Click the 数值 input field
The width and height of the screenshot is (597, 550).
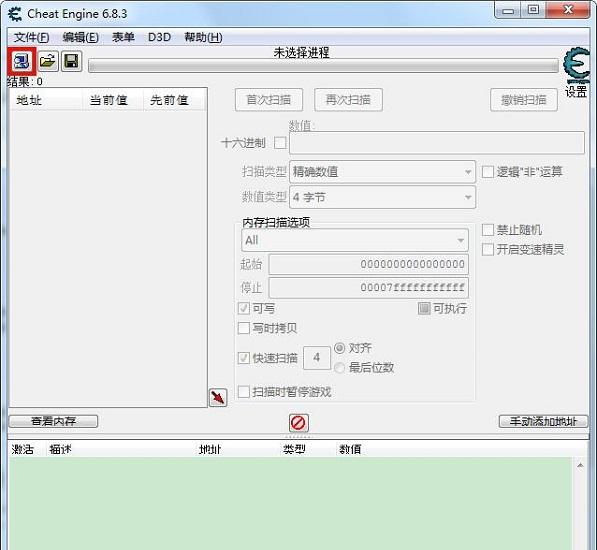coord(437,143)
